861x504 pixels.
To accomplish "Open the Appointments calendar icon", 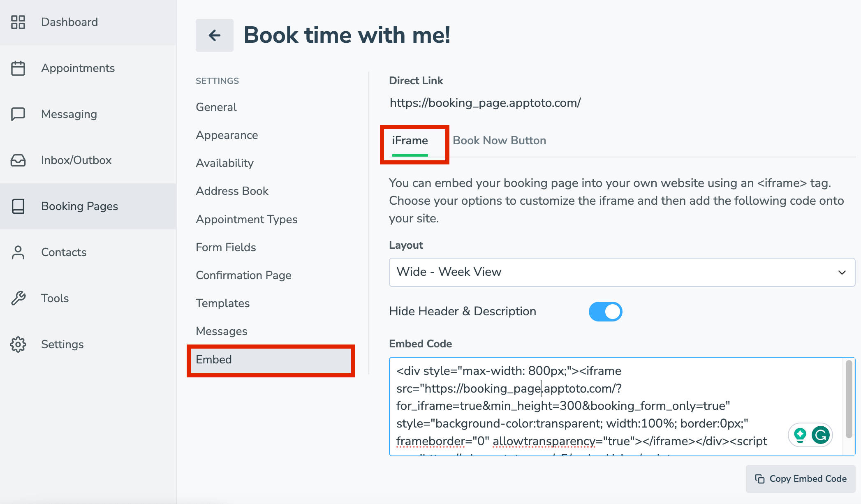I will pyautogui.click(x=19, y=68).
